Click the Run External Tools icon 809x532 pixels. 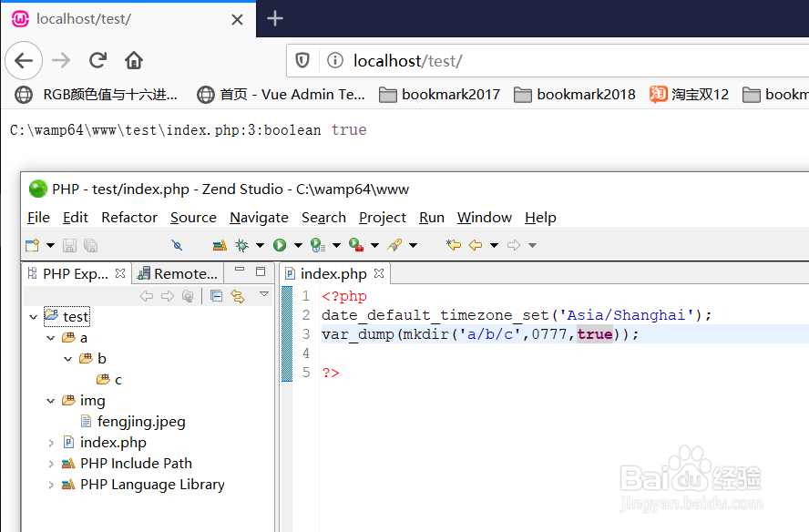coord(356,245)
